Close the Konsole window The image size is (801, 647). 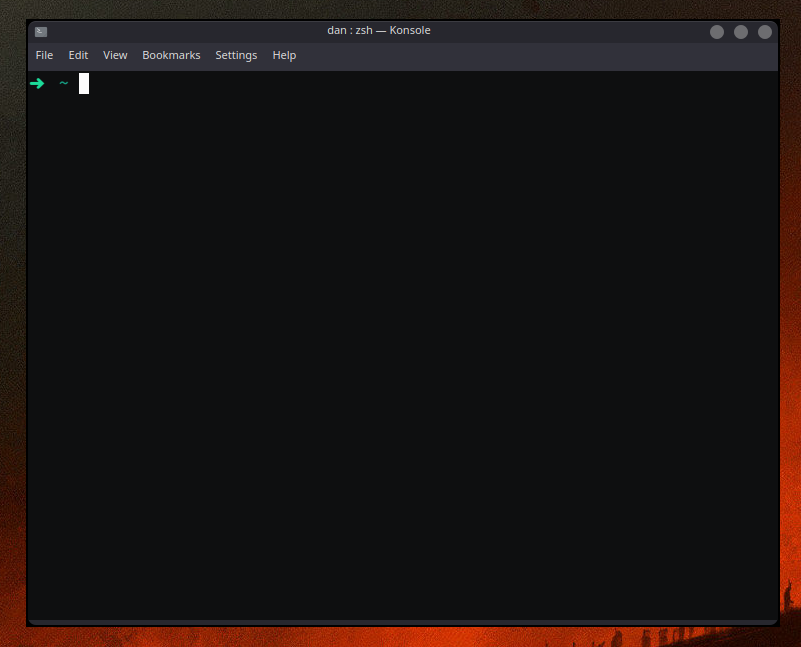[764, 31]
